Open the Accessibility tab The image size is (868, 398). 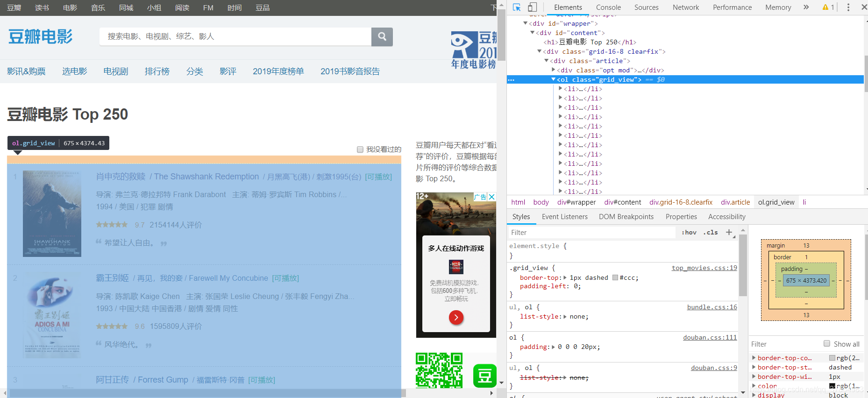(726, 216)
